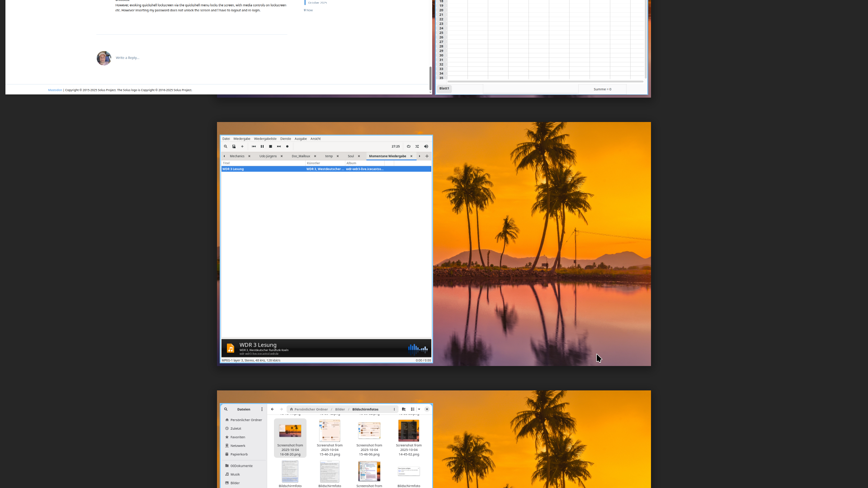Pause playback in the audio player
Screen dimensions: 868x488
tap(262, 146)
